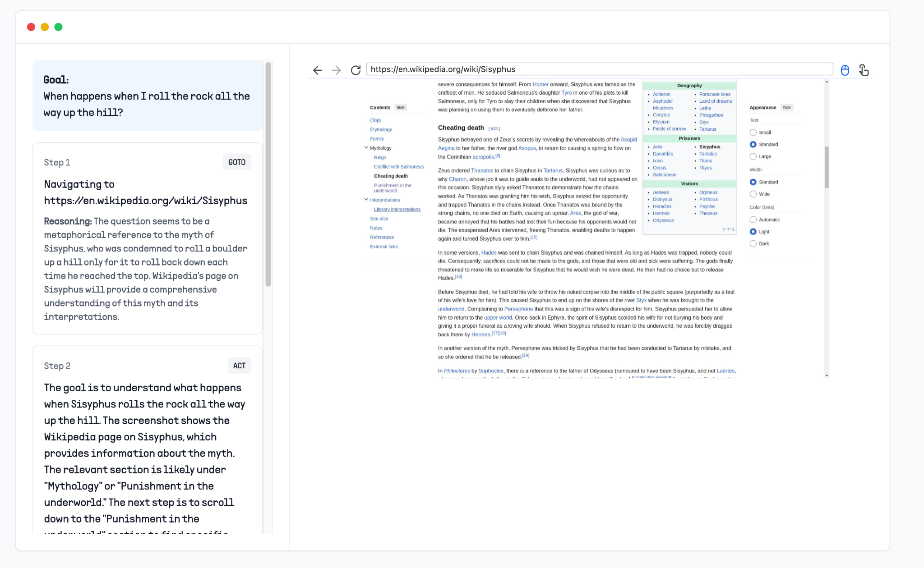The image size is (924, 568).
Task: Select Standard width radio
Action: coord(753,182)
